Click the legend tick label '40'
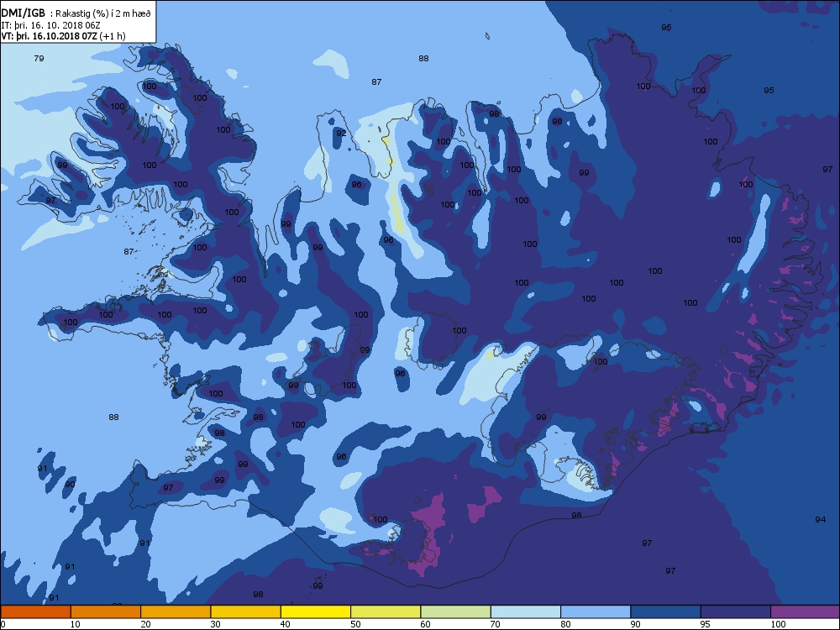This screenshot has height=630, width=840. (x=286, y=624)
